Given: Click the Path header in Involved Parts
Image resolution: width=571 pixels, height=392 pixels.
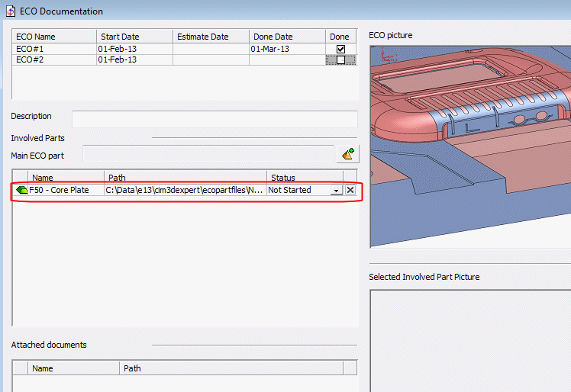Looking at the screenshot, I should (x=185, y=177).
